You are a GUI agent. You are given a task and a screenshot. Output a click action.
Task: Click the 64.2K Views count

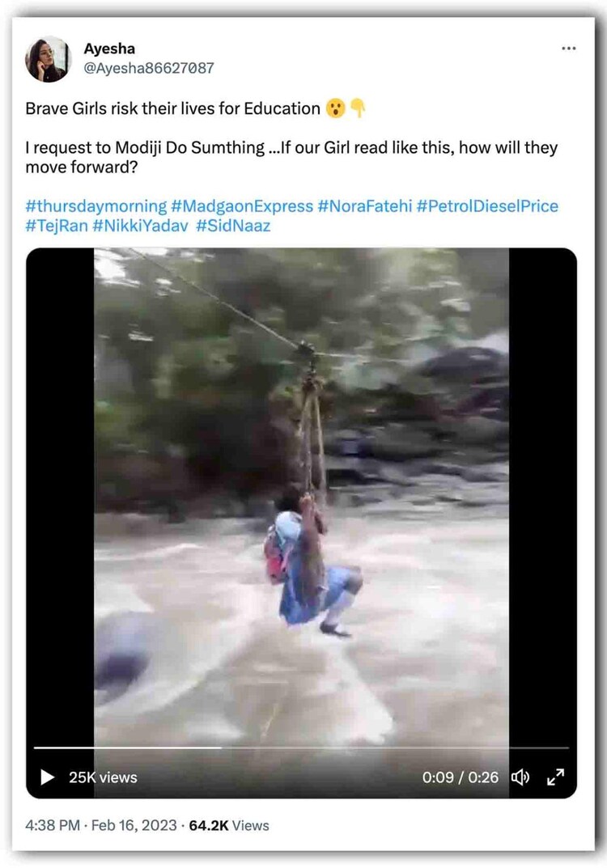tap(228, 826)
